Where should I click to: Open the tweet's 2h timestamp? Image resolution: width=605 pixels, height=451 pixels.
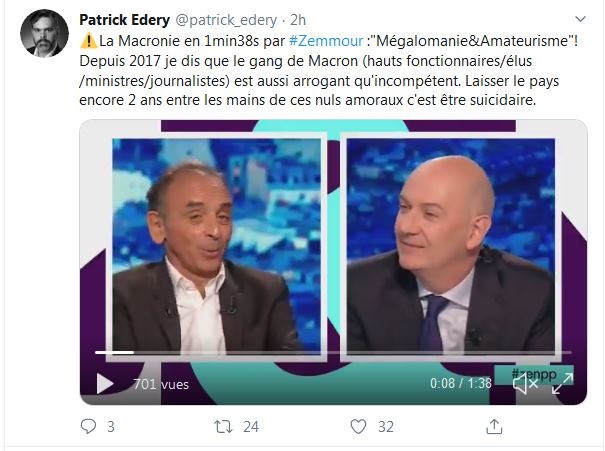298,20
